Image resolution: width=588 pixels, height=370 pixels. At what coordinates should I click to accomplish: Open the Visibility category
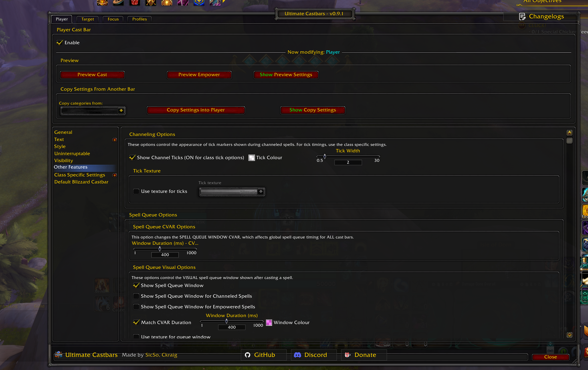tap(64, 161)
